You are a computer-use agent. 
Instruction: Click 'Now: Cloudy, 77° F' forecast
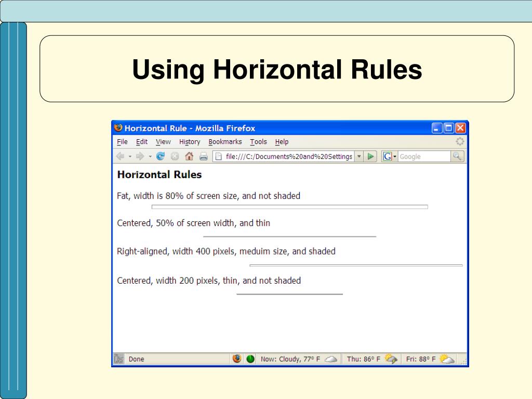[290, 359]
